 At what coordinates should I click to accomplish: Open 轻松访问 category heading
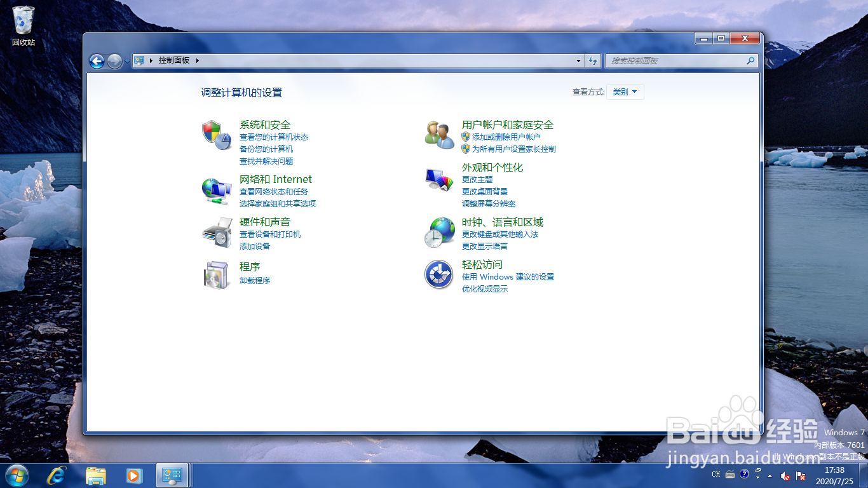click(x=482, y=265)
